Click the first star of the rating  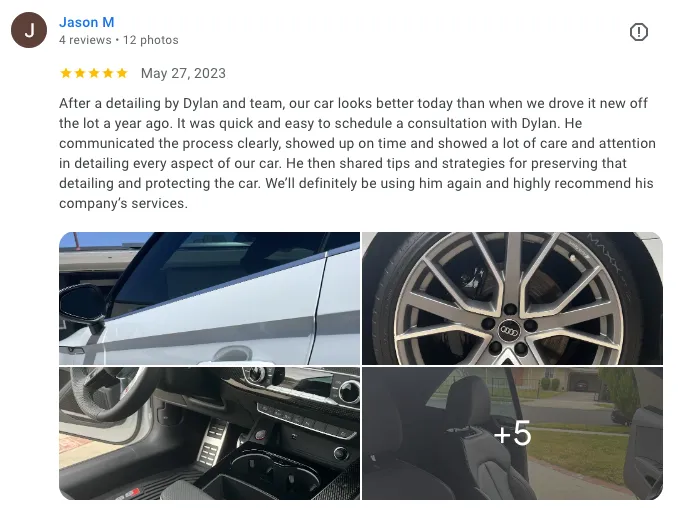coord(66,73)
